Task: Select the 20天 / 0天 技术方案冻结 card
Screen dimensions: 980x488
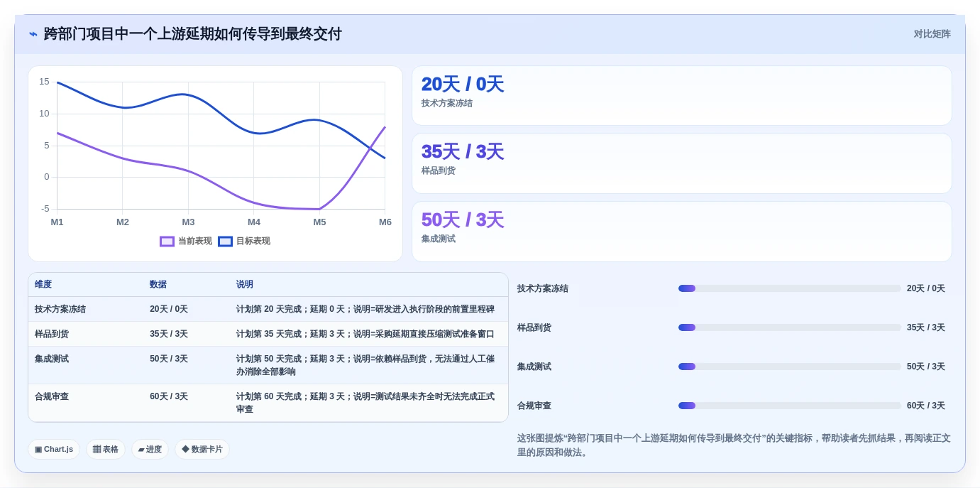Action: 681,96
